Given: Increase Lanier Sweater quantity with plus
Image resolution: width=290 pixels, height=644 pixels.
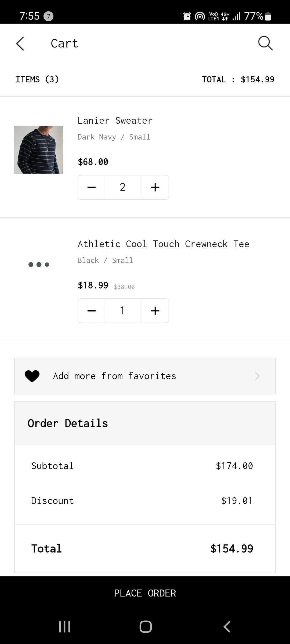Looking at the screenshot, I should point(155,187).
